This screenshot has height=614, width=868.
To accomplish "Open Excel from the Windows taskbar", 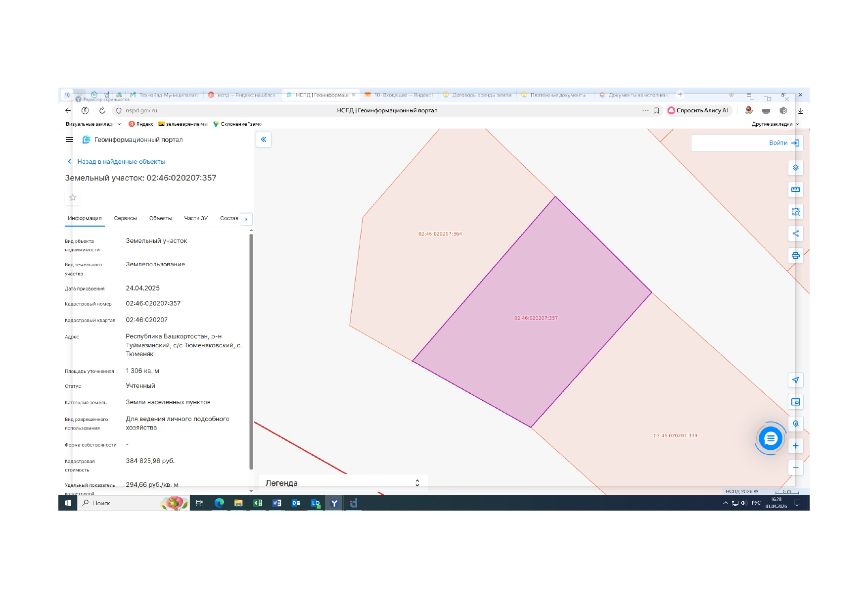I will tap(258, 503).
